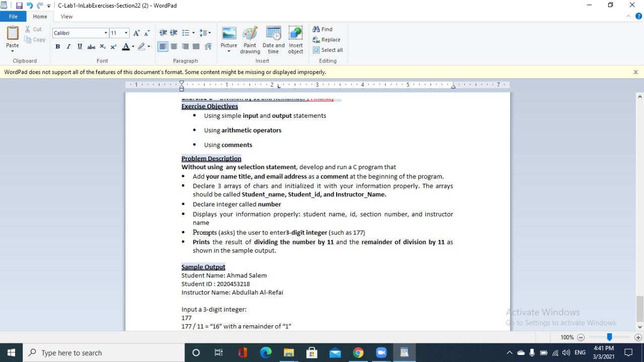The image size is (644, 362).
Task: Switch to the View ribbon tab
Action: pos(66,16)
